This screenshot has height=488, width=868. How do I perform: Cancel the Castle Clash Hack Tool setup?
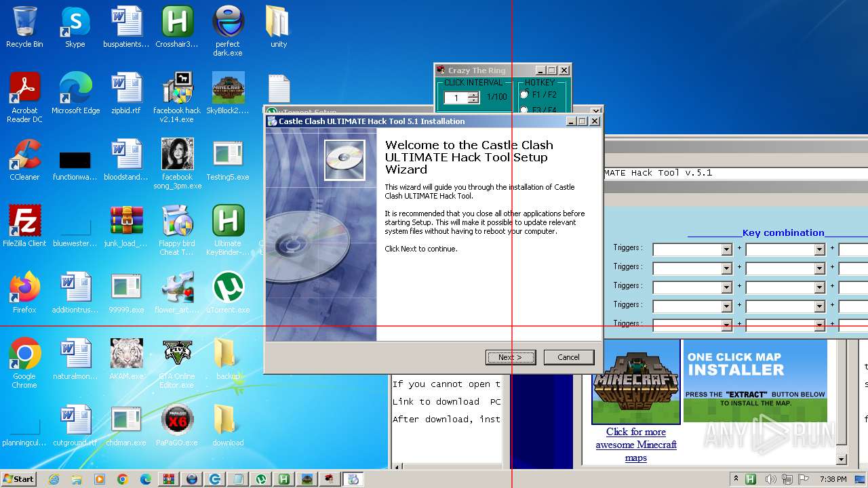point(569,357)
